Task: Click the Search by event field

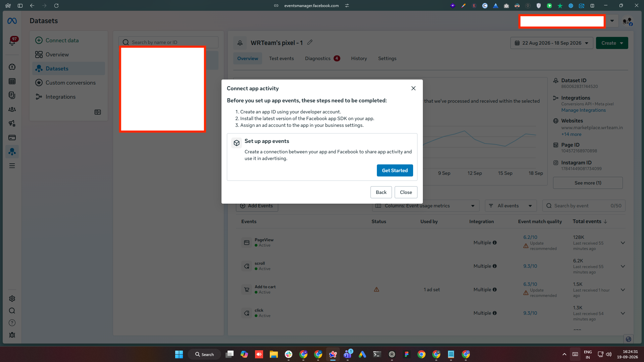Action: tap(584, 206)
